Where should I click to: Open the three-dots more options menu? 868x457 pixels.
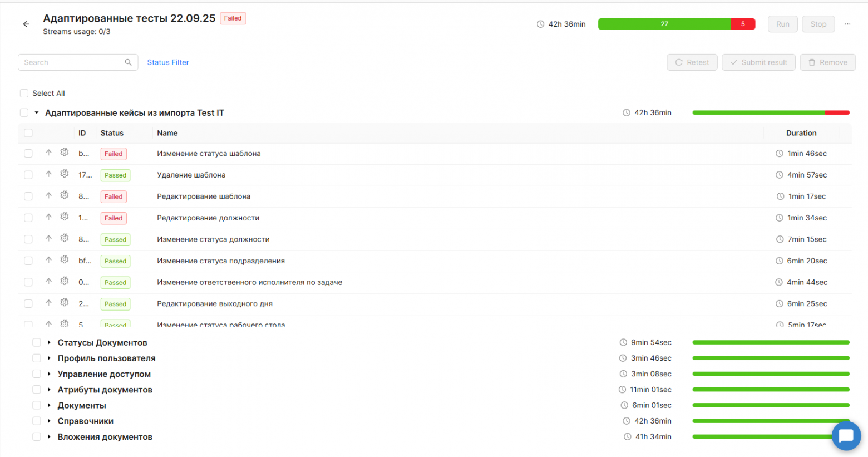(x=847, y=24)
